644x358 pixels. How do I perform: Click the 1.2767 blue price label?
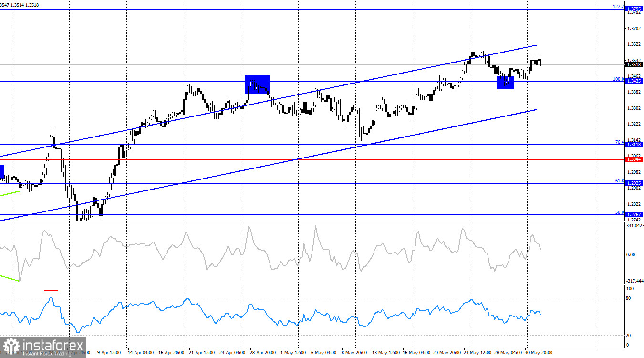tap(634, 215)
